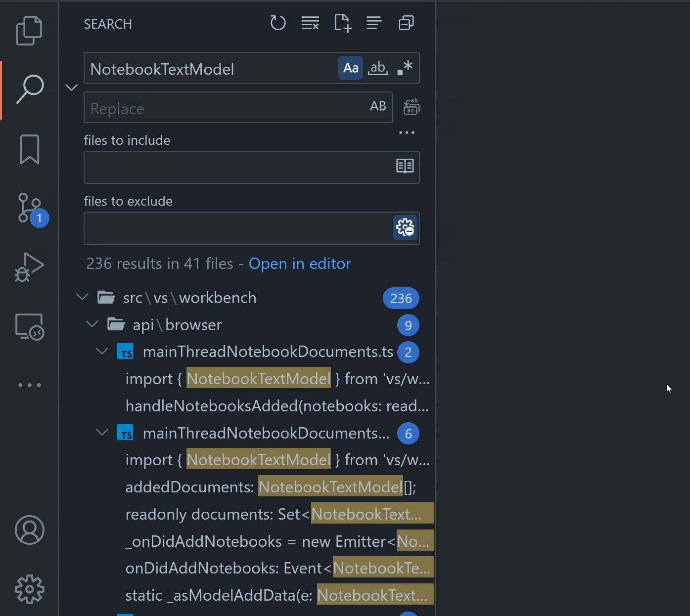Open the Remote Explorer view
690x616 pixels.
29,326
